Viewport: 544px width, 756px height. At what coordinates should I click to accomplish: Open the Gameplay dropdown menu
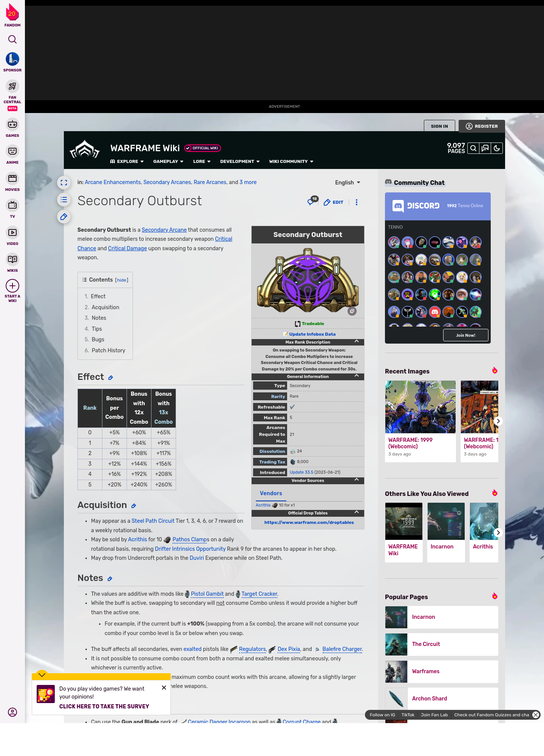point(168,161)
